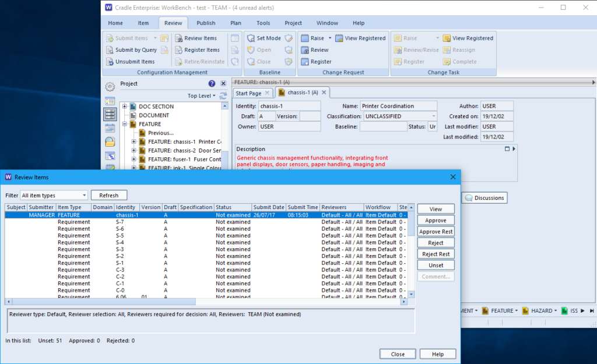Open the HAZARD dropdown arrow in bottom bar
The image size is (597, 364).
point(556,311)
